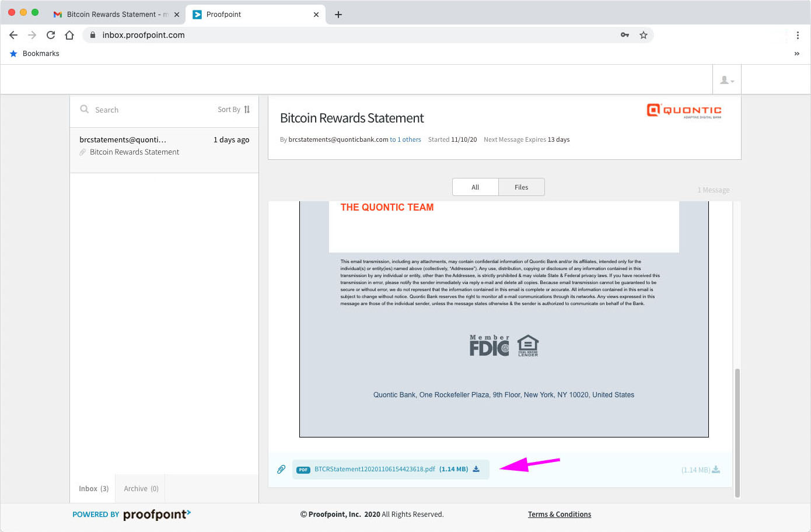The image size is (811, 532).
Task: Close the Proofpoint tab
Action: click(x=316, y=15)
